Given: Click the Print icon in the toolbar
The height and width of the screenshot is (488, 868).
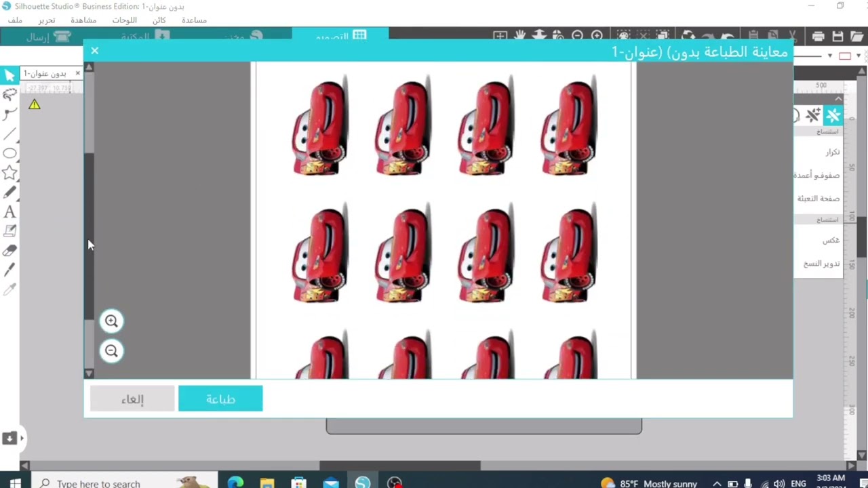Looking at the screenshot, I should click(x=818, y=37).
